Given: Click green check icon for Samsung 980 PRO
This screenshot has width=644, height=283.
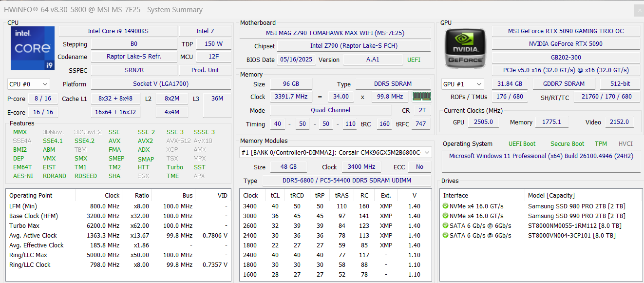Looking at the screenshot, I should 445,206.
